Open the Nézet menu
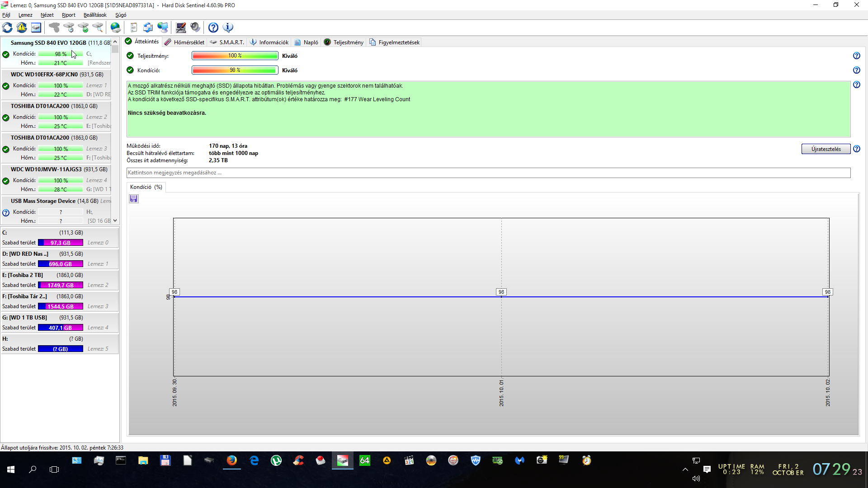The height and width of the screenshot is (488, 868). tap(47, 15)
